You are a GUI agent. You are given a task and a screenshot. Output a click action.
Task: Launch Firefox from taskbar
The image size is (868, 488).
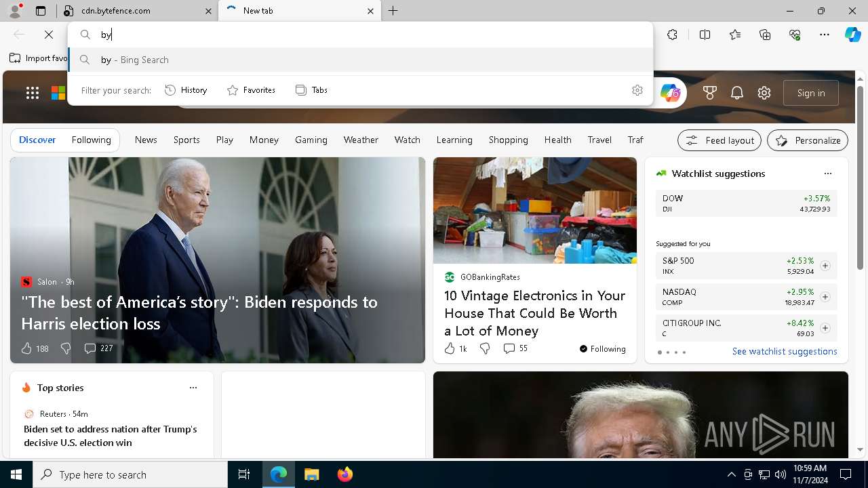pyautogui.click(x=344, y=474)
